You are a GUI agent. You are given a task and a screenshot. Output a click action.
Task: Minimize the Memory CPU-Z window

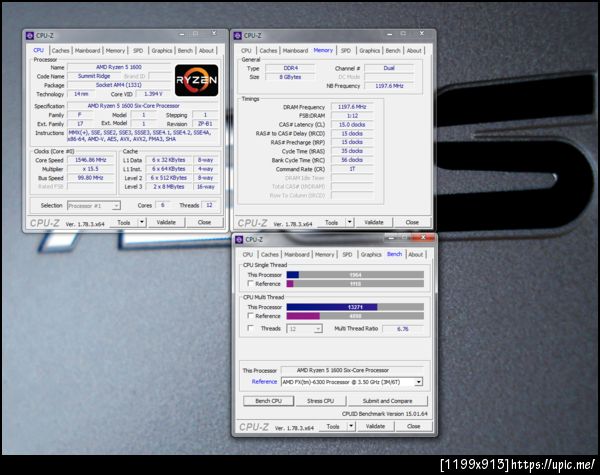(x=390, y=34)
